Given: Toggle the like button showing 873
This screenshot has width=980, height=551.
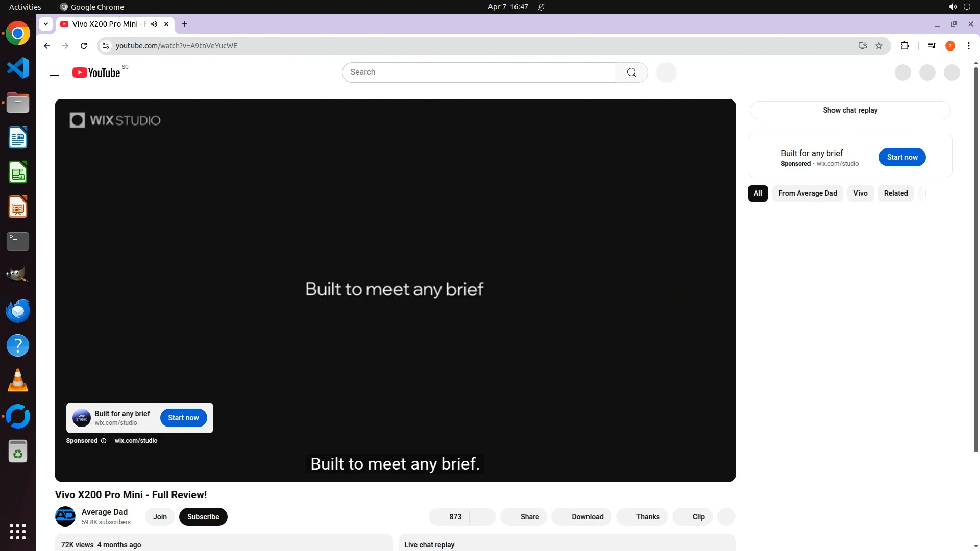Looking at the screenshot, I should [450, 517].
